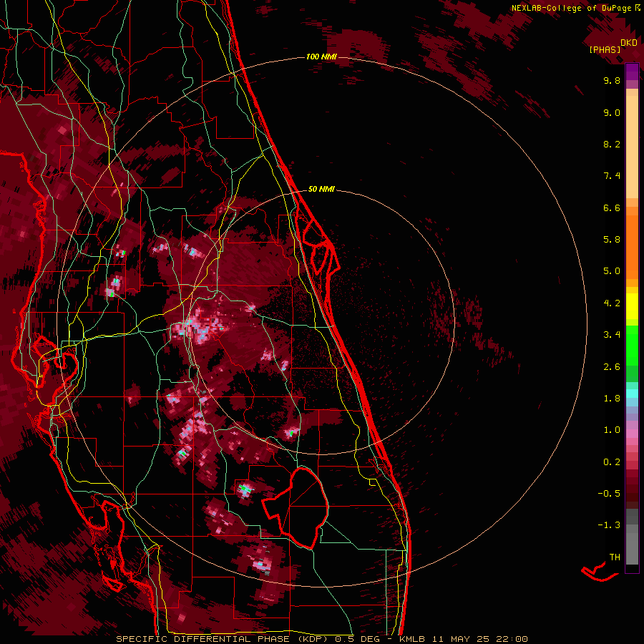Click the orange segment of the color bar
Viewport: 644px width, 644px height.
(x=632, y=246)
